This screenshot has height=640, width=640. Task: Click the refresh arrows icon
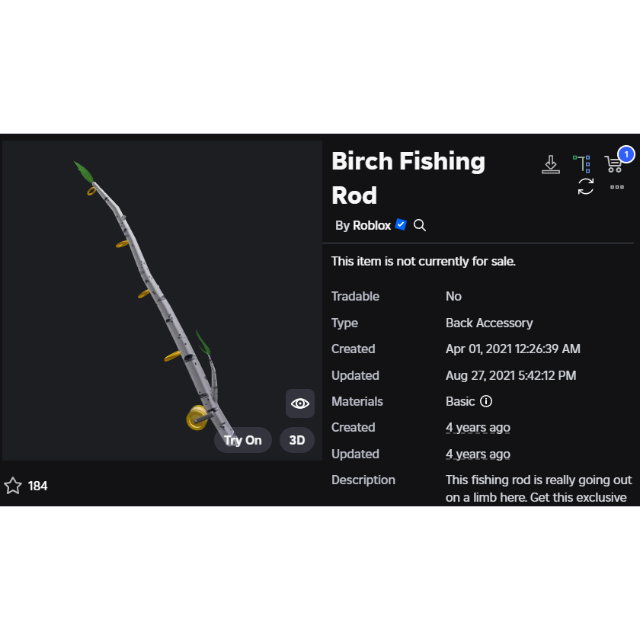(x=585, y=187)
